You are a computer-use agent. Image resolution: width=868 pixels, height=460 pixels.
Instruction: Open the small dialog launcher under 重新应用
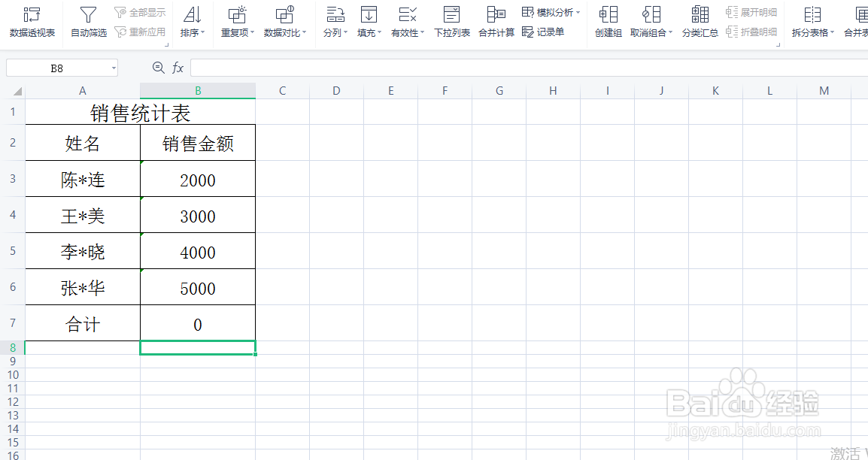[x=167, y=45]
